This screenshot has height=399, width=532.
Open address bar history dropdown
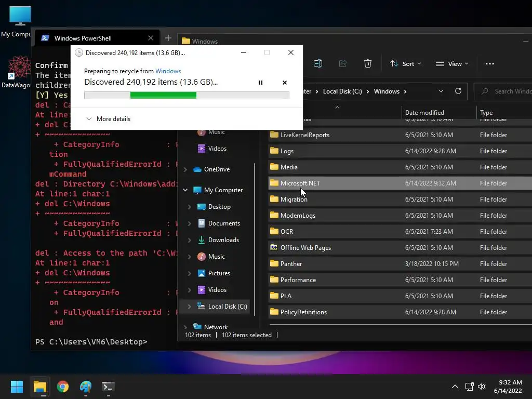(441, 91)
